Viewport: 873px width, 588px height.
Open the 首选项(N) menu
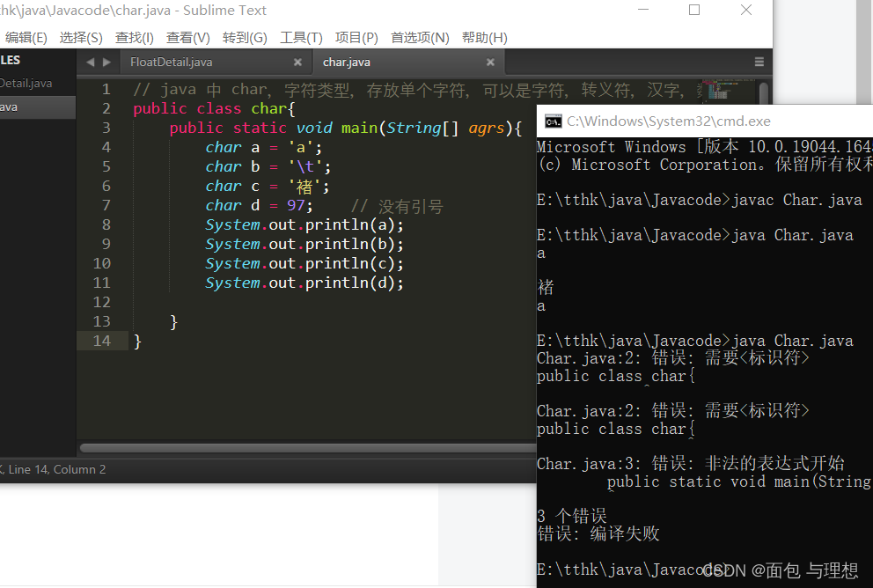point(420,37)
